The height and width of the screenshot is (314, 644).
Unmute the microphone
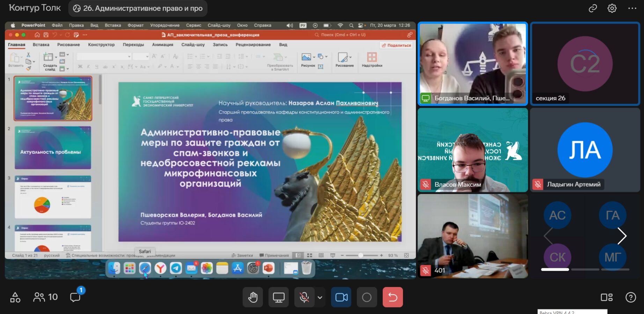pyautogui.click(x=304, y=297)
